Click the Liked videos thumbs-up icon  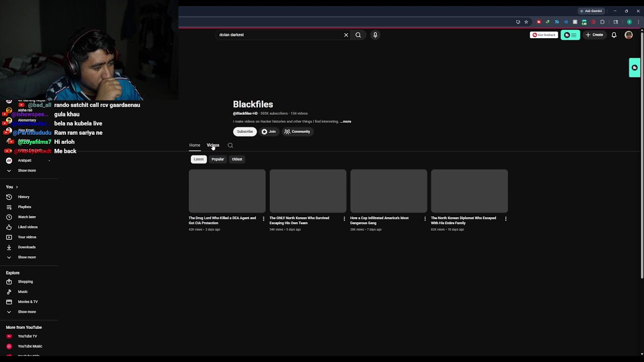click(9, 227)
